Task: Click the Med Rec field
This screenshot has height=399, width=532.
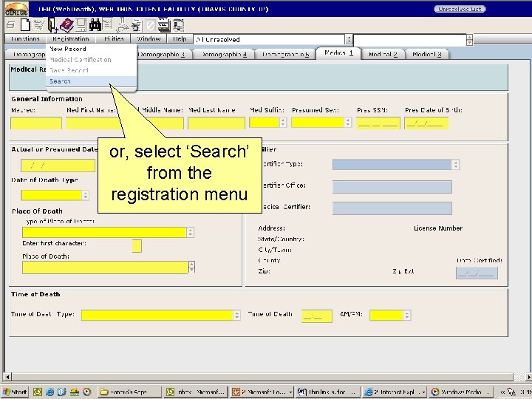Action: pyautogui.click(x=36, y=123)
